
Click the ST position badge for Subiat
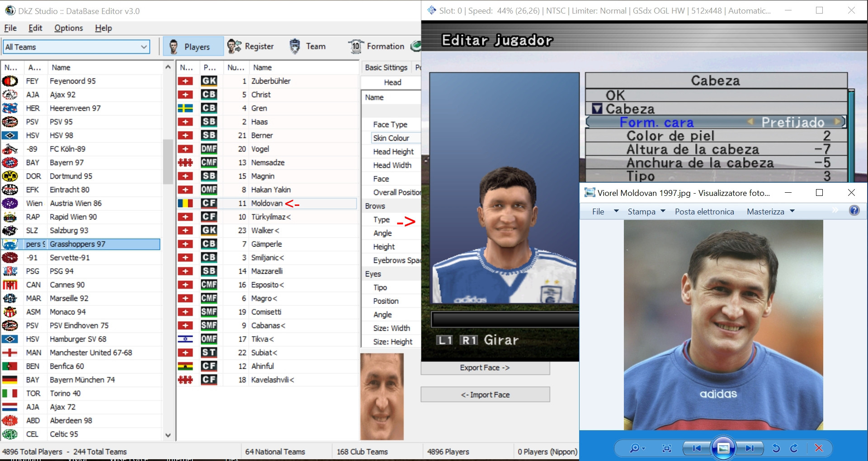point(209,352)
